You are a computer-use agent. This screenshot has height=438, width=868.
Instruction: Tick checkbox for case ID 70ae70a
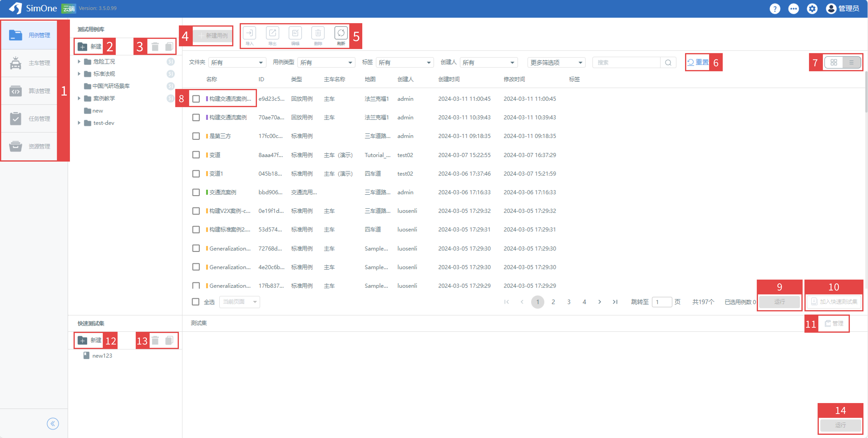coord(196,117)
